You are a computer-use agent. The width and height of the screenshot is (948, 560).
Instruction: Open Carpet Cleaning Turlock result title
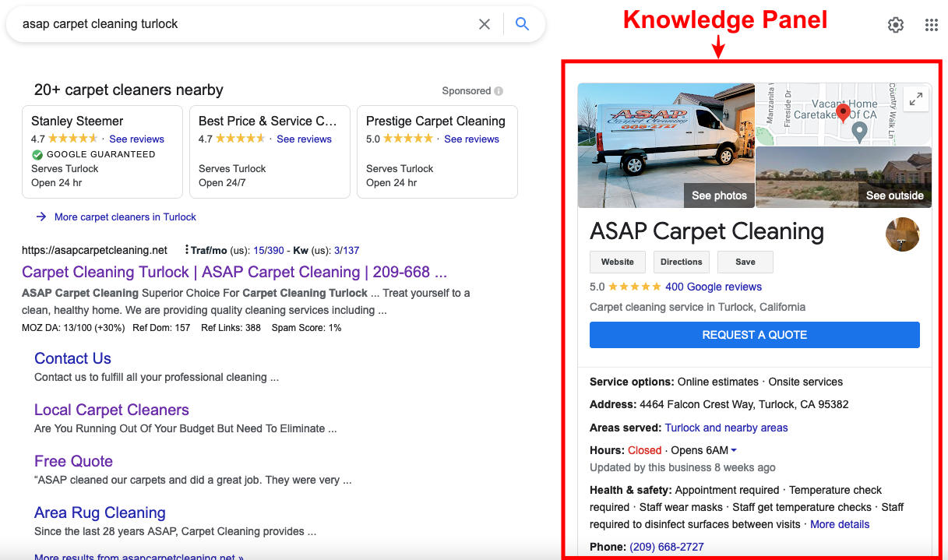(x=234, y=272)
